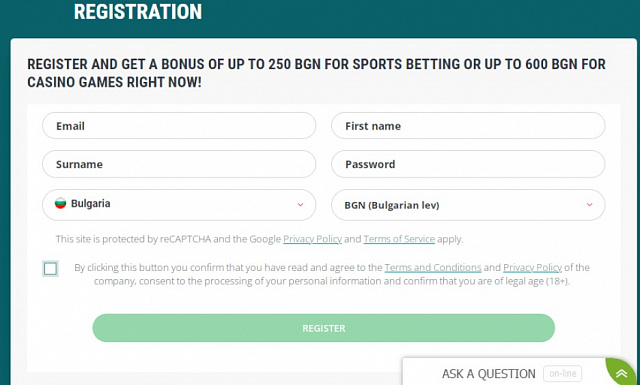Focus the Email input field

[x=179, y=126]
